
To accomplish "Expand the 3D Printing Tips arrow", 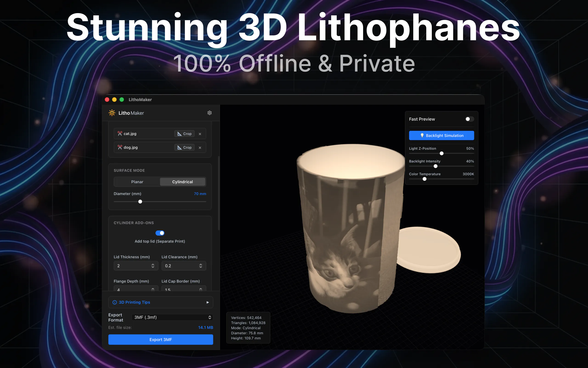I will [208, 302].
